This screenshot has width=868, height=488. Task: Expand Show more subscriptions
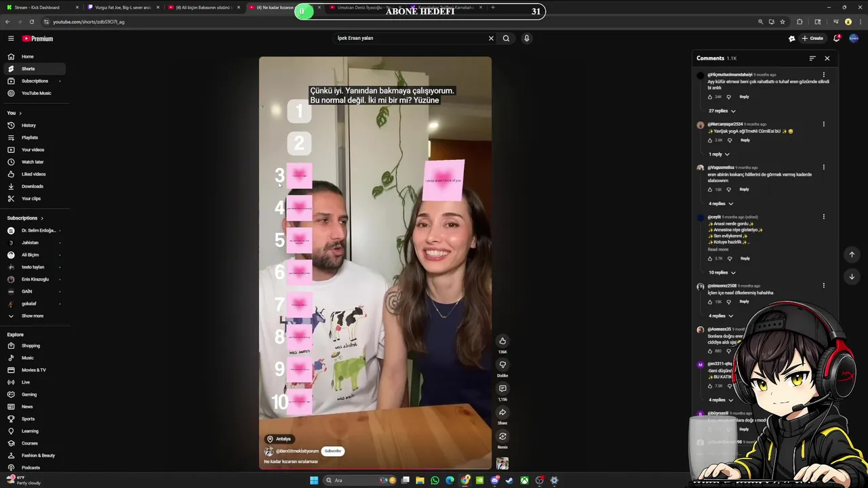(x=34, y=316)
